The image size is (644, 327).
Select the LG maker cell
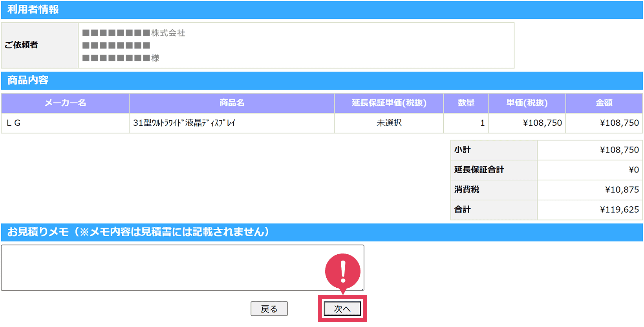click(65, 123)
